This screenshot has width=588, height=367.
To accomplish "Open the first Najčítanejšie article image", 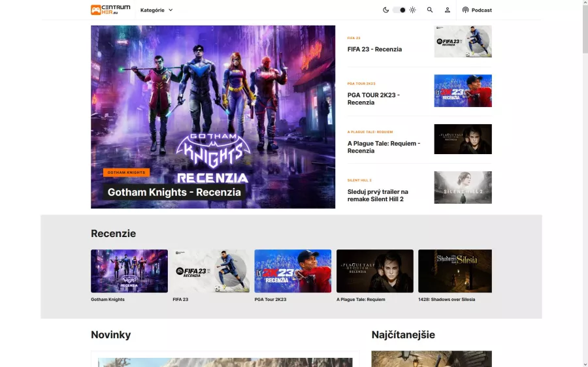I will pyautogui.click(x=432, y=359).
